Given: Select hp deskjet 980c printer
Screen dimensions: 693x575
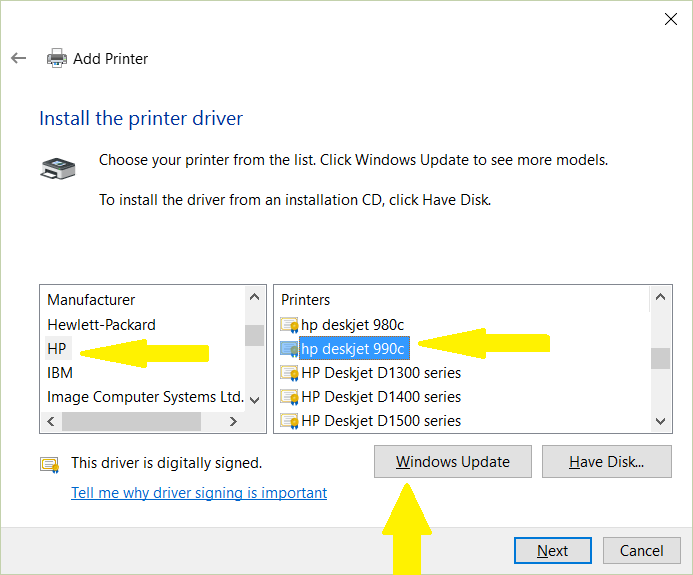Looking at the screenshot, I should [x=352, y=325].
